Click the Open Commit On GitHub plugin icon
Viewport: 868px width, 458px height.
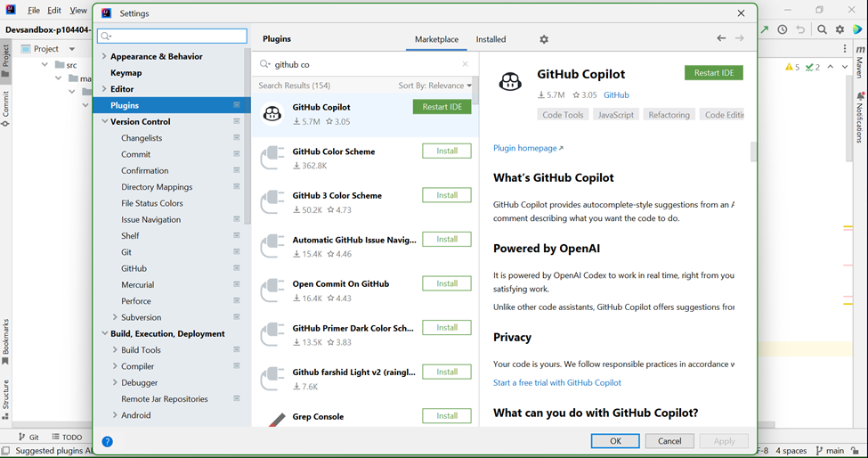pos(272,290)
